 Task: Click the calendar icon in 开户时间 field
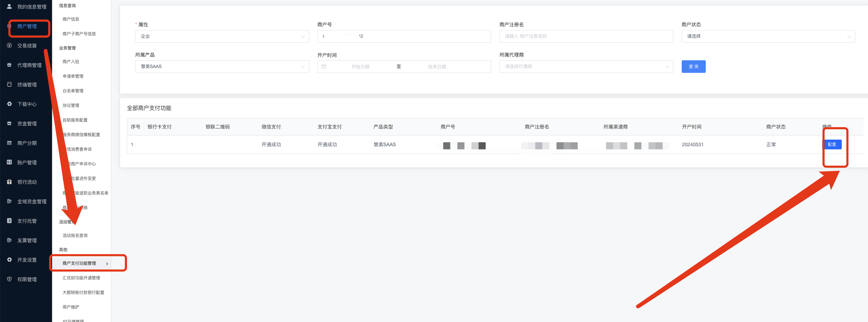(324, 67)
